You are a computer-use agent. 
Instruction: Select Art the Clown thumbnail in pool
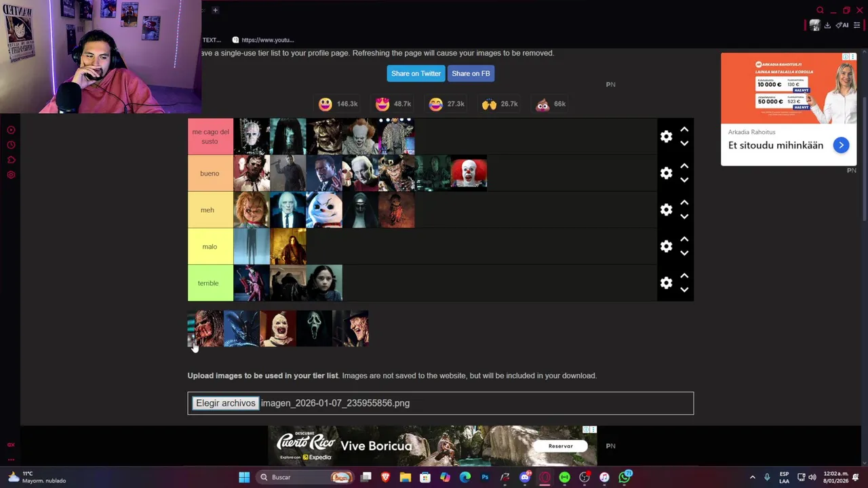click(x=278, y=329)
